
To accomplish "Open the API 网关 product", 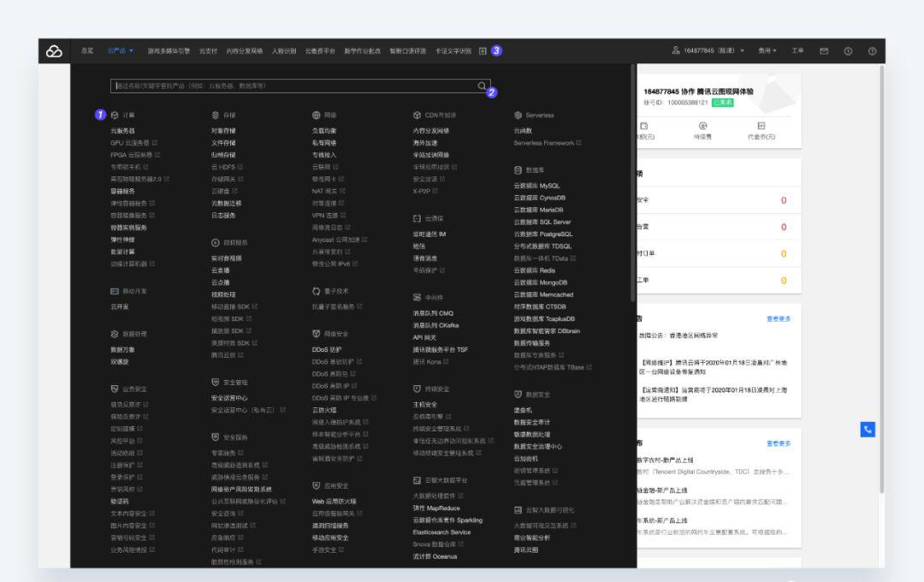I will tap(424, 338).
